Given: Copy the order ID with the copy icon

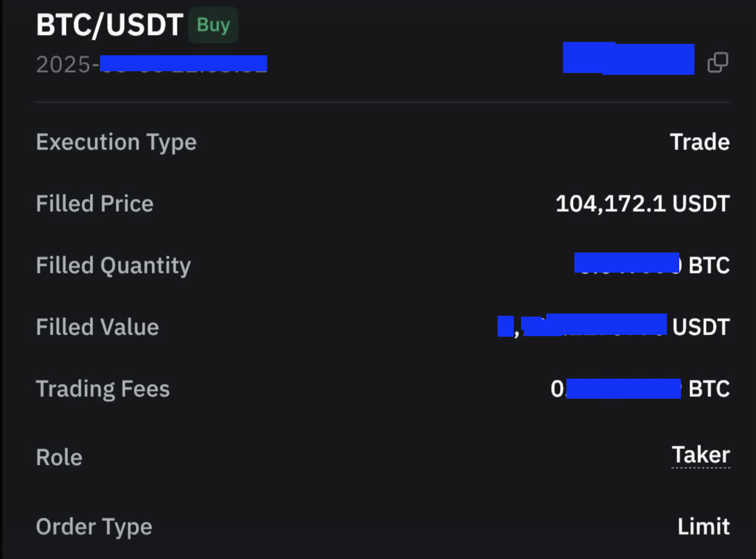Looking at the screenshot, I should tap(718, 62).
